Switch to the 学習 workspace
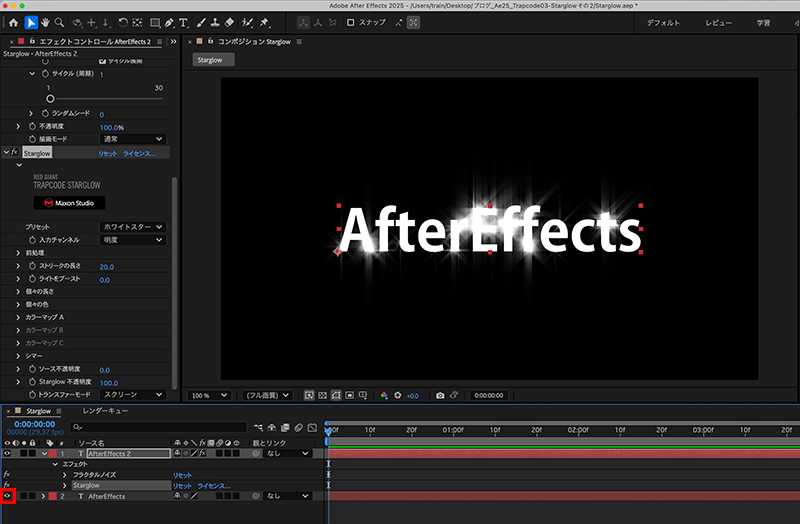 (763, 23)
